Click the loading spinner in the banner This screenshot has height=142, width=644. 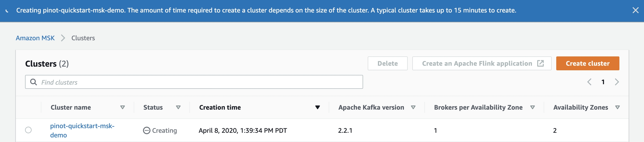7,11
